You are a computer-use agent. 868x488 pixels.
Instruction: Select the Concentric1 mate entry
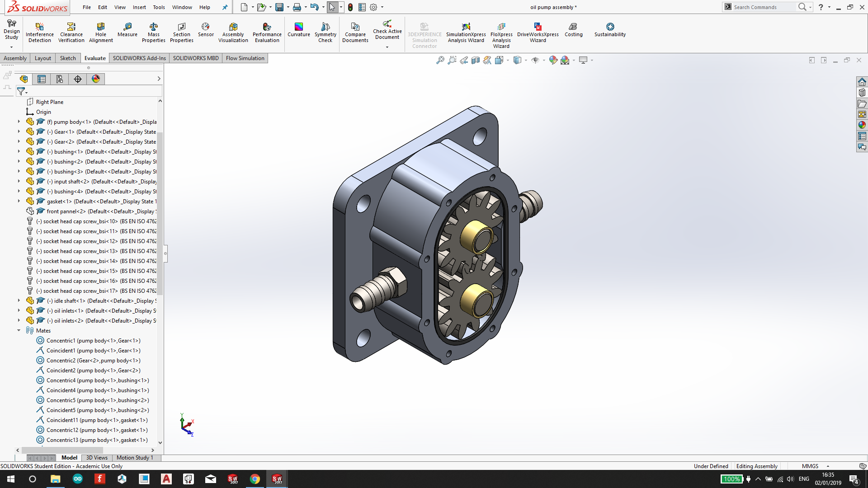pos(93,341)
